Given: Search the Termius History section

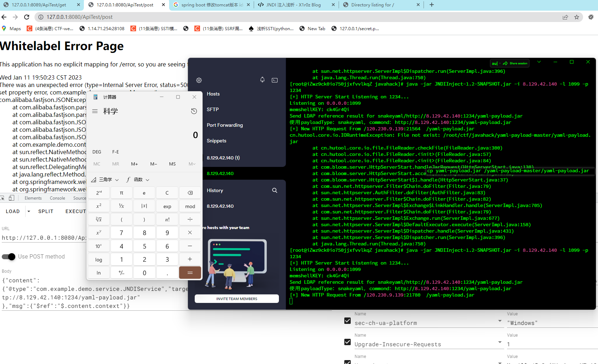Looking at the screenshot, I should 275,190.
